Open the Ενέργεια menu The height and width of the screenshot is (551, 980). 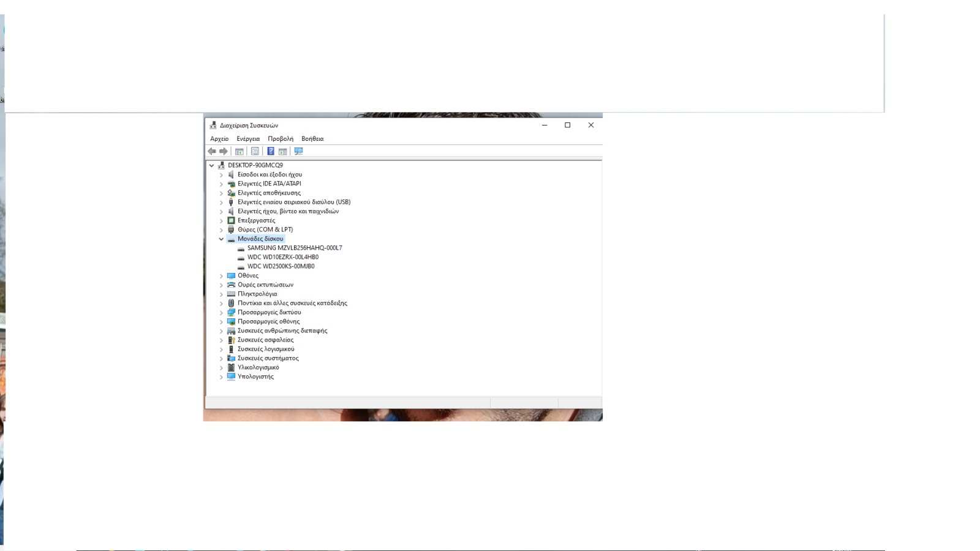[248, 139]
